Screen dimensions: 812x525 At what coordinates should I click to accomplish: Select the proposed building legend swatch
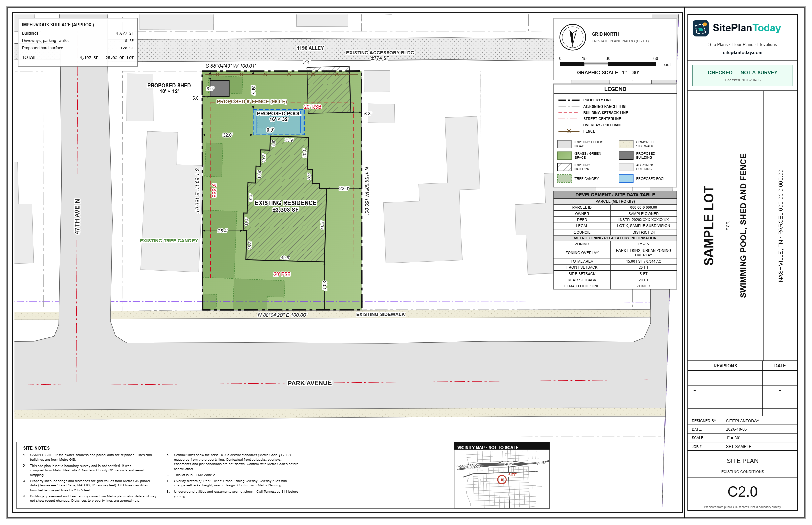pos(626,156)
